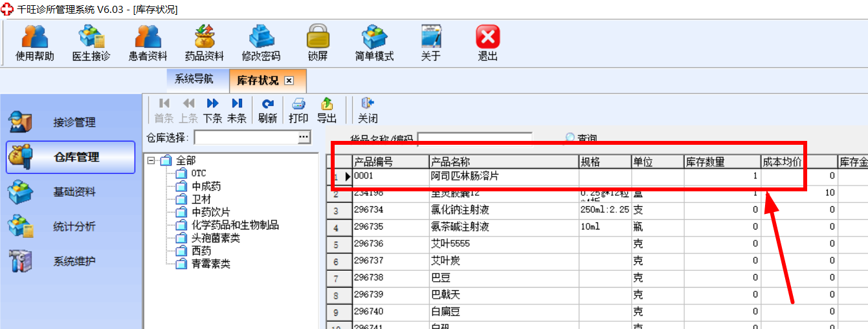Click the 阿司匹林肠溶片 cell
Image resolution: width=868 pixels, height=329 pixels.
(x=504, y=176)
